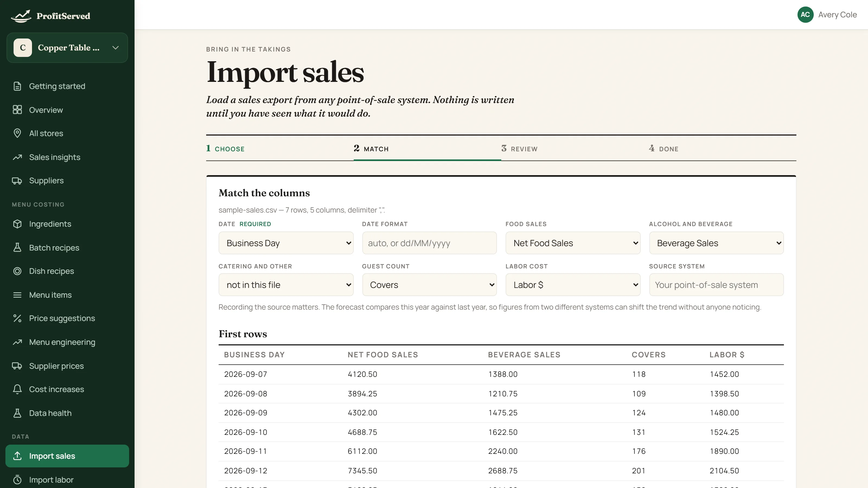Click the Getting started document icon
Image resolution: width=868 pixels, height=488 pixels.
17,86
